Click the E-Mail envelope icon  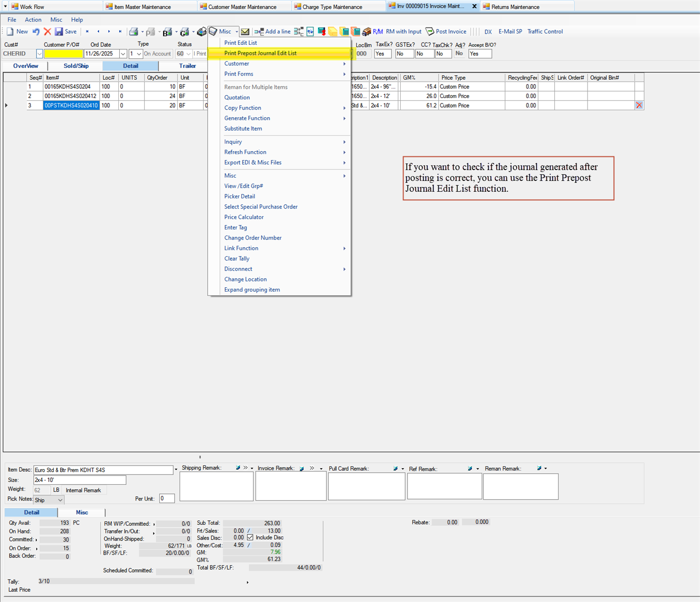(245, 31)
